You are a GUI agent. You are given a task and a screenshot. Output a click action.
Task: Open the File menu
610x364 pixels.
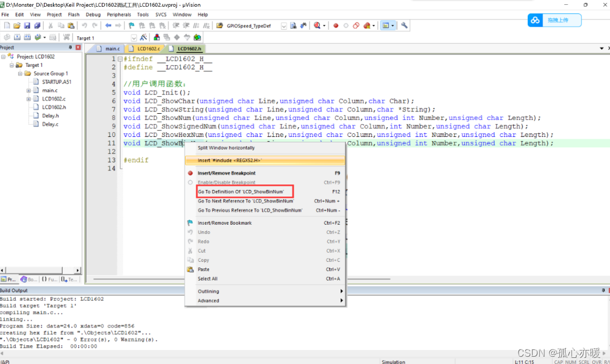click(5, 15)
